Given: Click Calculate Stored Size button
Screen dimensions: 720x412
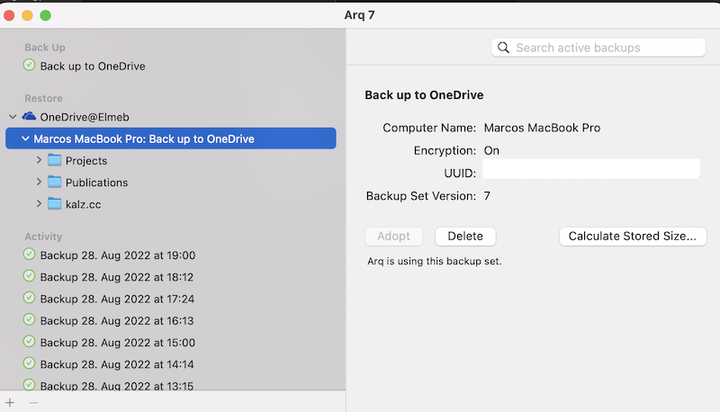Looking at the screenshot, I should pos(632,236).
